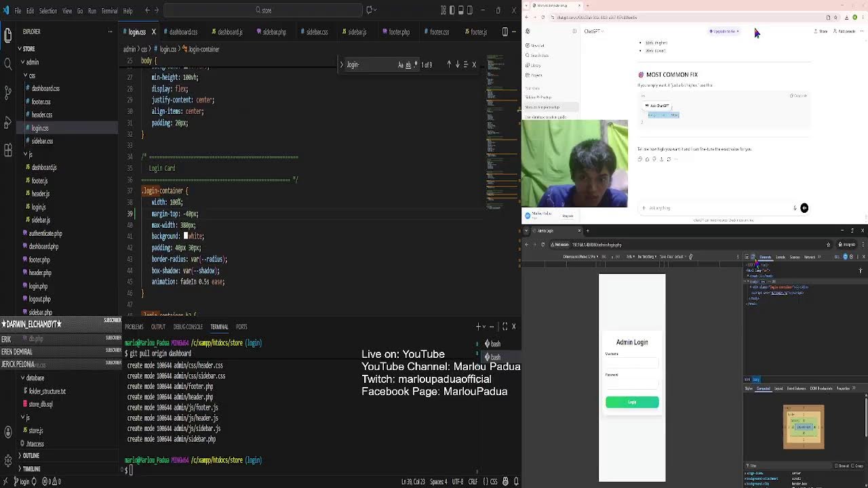868x488 pixels.
Task: Click the white color swatch in background property
Action: pyautogui.click(x=186, y=236)
